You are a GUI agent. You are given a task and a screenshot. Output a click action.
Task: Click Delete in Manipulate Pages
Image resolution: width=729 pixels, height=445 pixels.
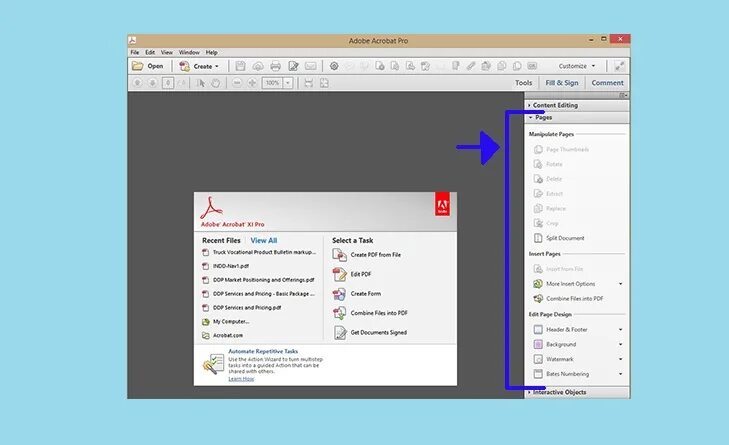click(x=548, y=179)
